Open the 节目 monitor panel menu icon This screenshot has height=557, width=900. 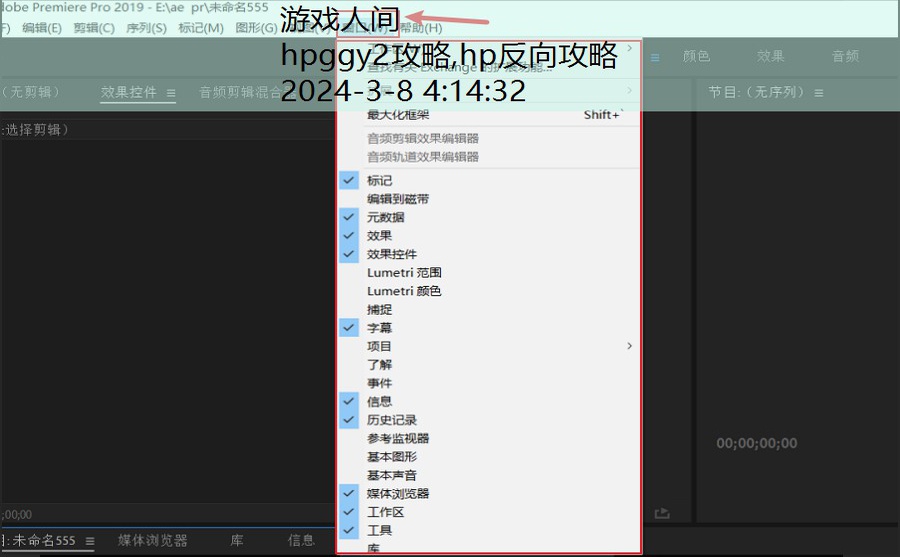coord(819,92)
